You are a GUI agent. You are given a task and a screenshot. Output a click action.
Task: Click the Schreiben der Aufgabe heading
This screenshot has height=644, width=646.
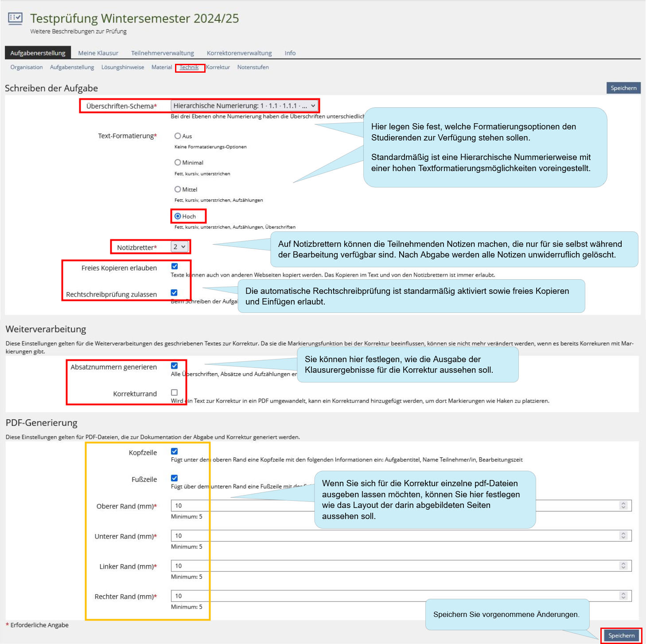click(x=51, y=88)
